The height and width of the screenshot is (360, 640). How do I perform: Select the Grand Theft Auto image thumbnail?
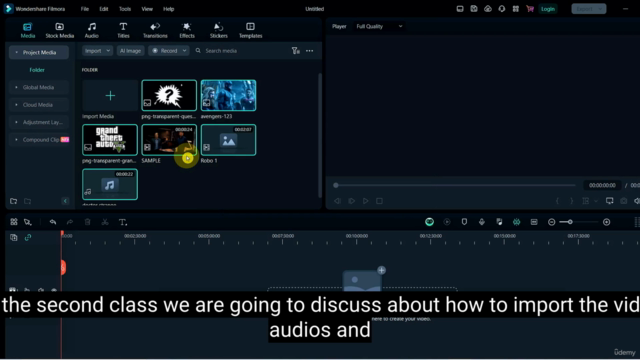(110, 140)
